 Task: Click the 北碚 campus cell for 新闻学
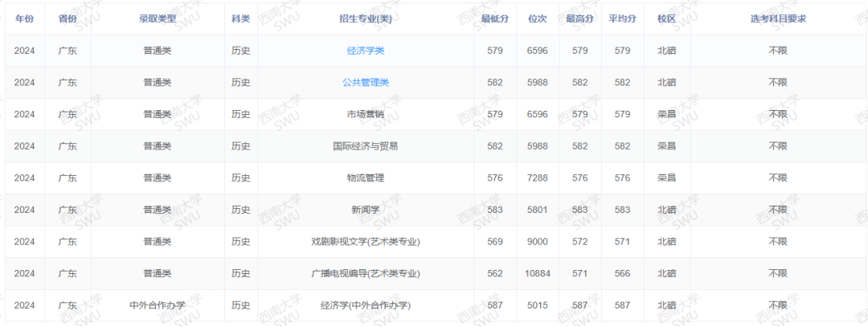(667, 211)
